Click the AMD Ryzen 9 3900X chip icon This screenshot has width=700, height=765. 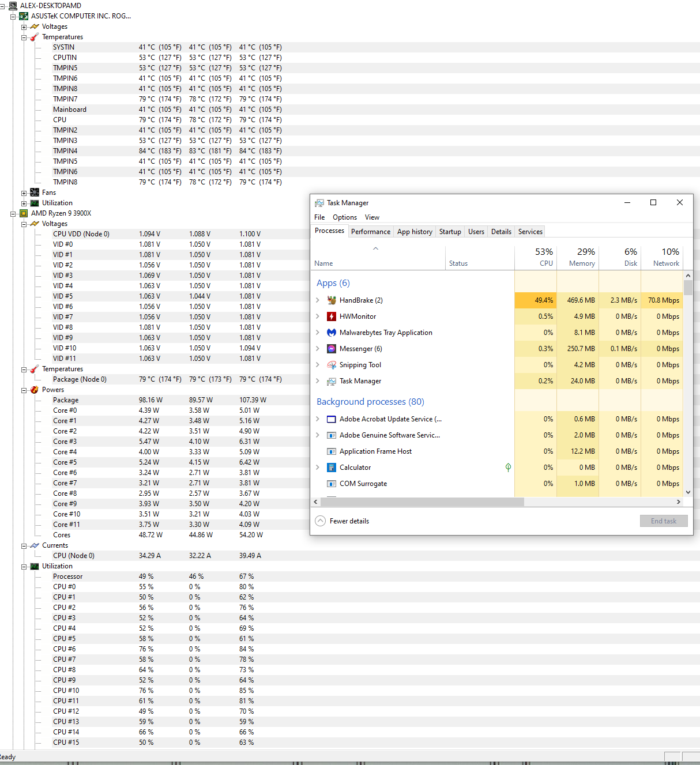(24, 213)
